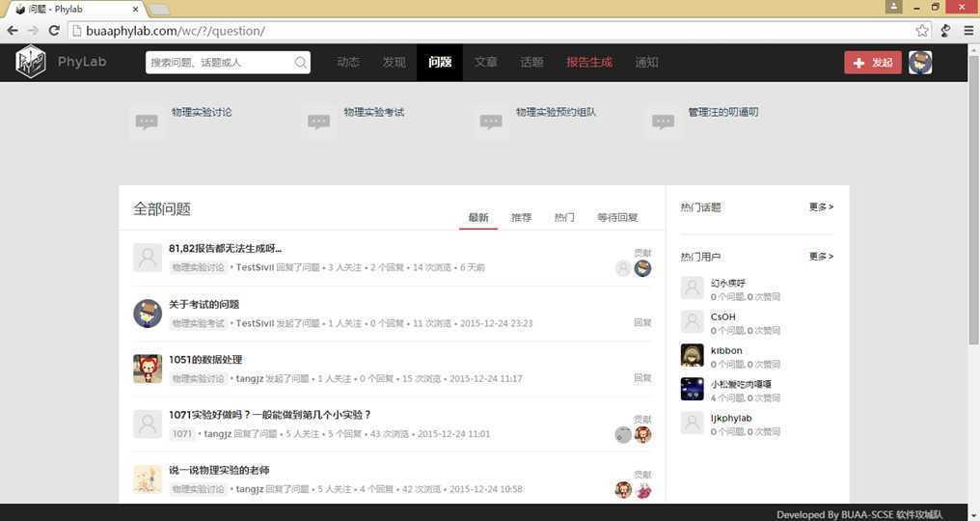Click the 物理实验考试 chat bubble icon
The height and width of the screenshot is (521, 980).
(318, 121)
